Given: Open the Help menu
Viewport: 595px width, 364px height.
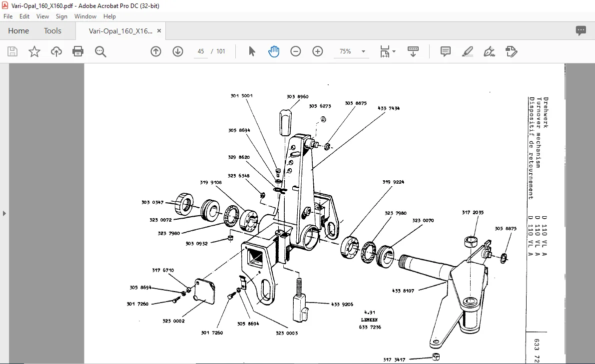Looking at the screenshot, I should pos(110,16).
